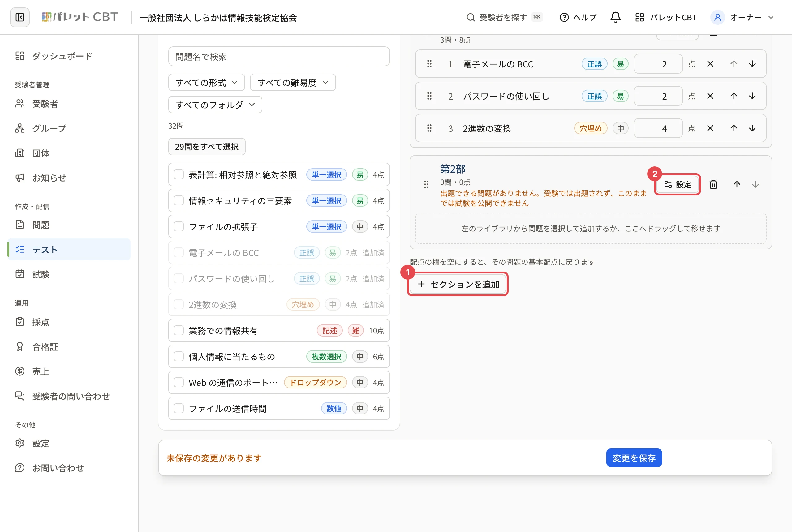Viewport: 792px width, 532px height.
Task: Check the Web の通信のポート question
Action: pyautogui.click(x=179, y=382)
